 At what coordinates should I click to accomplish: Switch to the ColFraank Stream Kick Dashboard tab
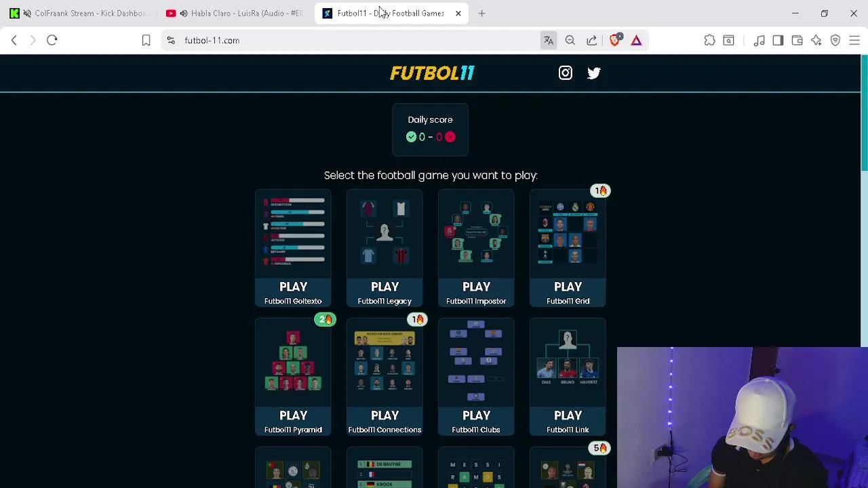click(81, 14)
